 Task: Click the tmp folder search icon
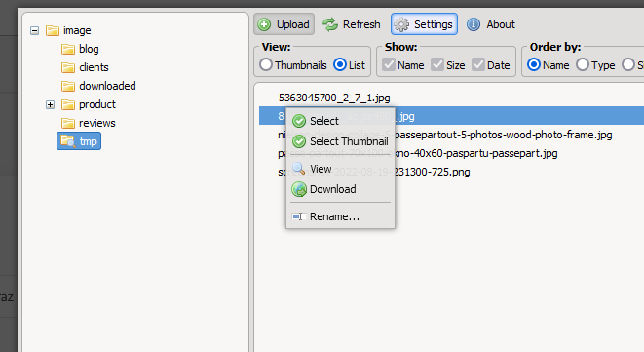(68, 141)
